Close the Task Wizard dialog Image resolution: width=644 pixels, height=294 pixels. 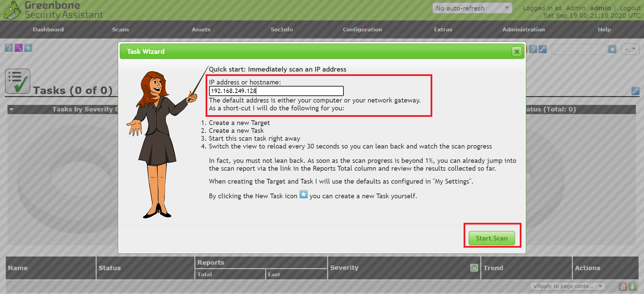pos(517,51)
